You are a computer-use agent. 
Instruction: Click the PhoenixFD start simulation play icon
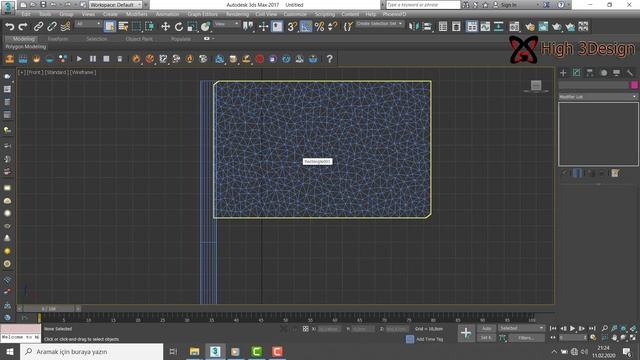(x=79, y=59)
